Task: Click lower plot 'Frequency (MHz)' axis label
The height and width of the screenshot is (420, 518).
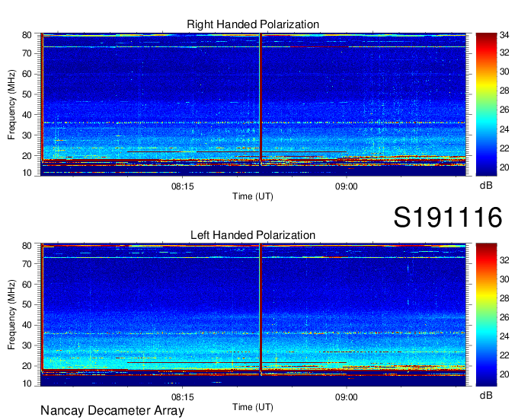Action: [11, 315]
